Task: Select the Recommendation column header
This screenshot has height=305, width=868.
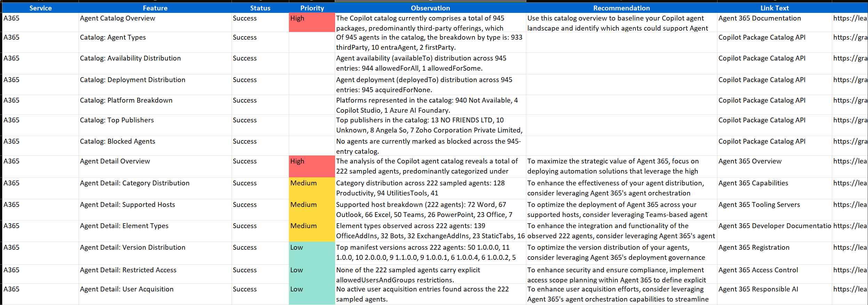Action: point(622,8)
